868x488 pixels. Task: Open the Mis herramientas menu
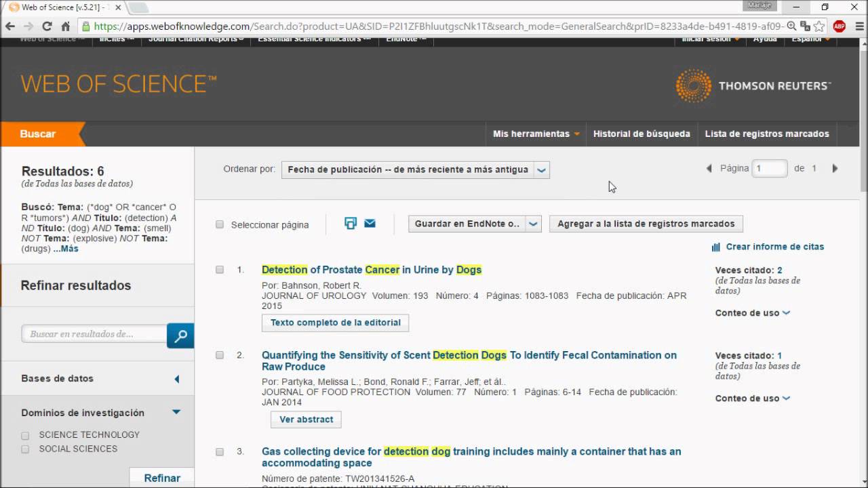[x=536, y=134]
